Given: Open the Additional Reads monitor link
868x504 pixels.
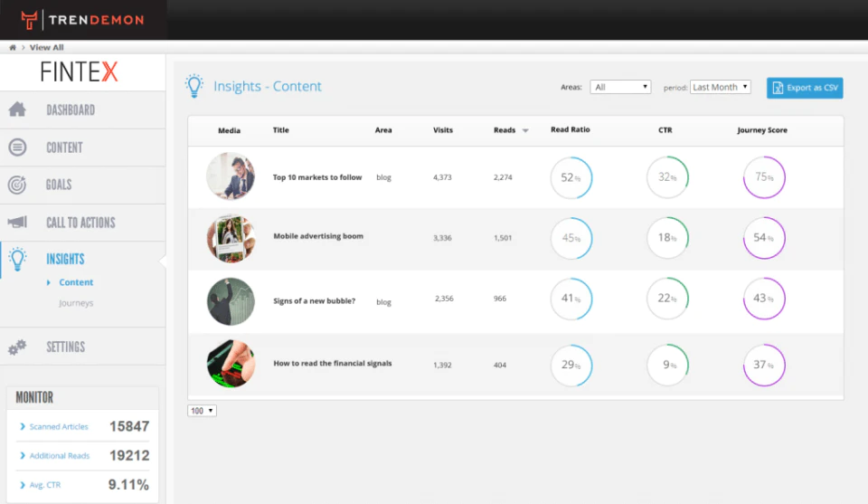Looking at the screenshot, I should (60, 456).
